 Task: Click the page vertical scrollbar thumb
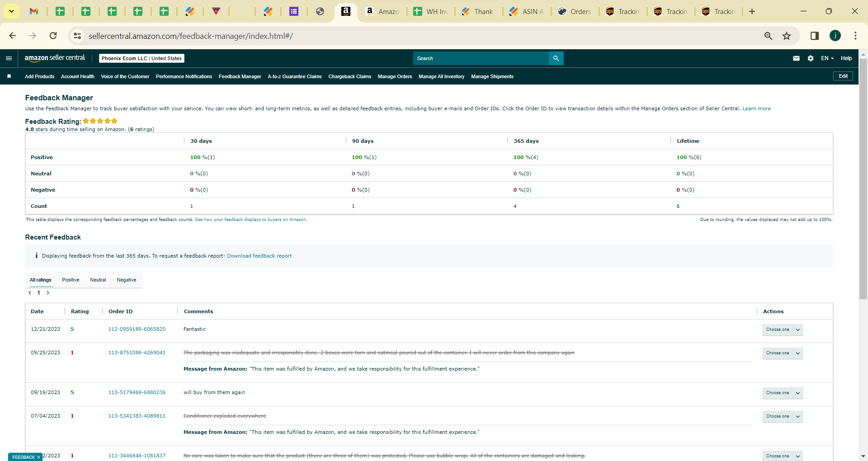863,179
